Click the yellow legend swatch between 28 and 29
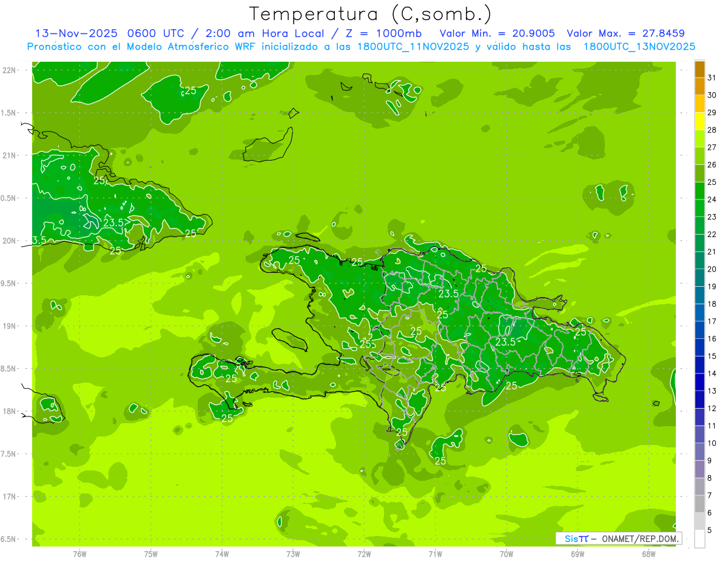 (x=699, y=121)
